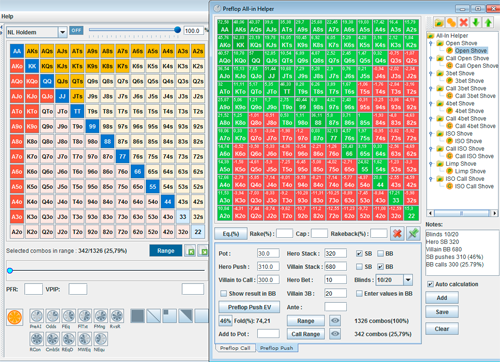Click the PFR input field

[x=33, y=289]
